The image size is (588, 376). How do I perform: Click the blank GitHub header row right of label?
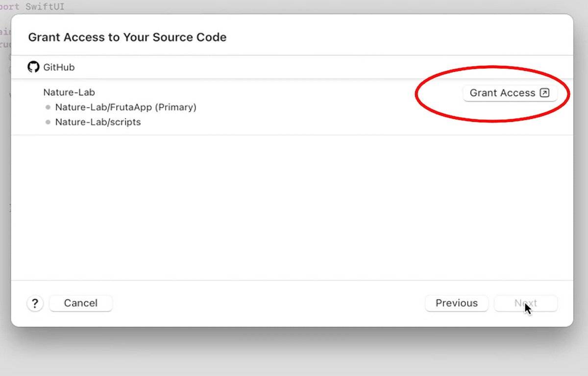click(x=323, y=67)
